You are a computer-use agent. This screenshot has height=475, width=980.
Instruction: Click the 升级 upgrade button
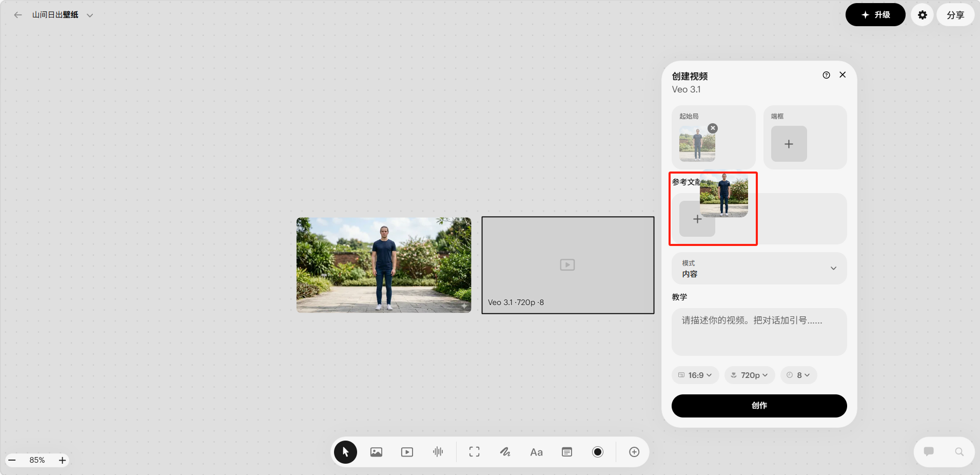point(875,15)
